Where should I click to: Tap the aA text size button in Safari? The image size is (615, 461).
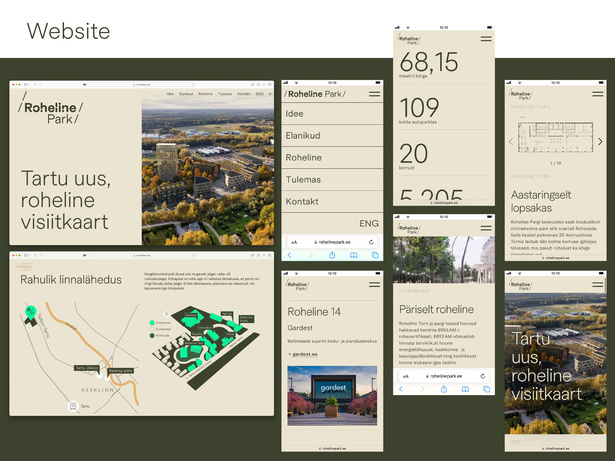pyautogui.click(x=294, y=242)
